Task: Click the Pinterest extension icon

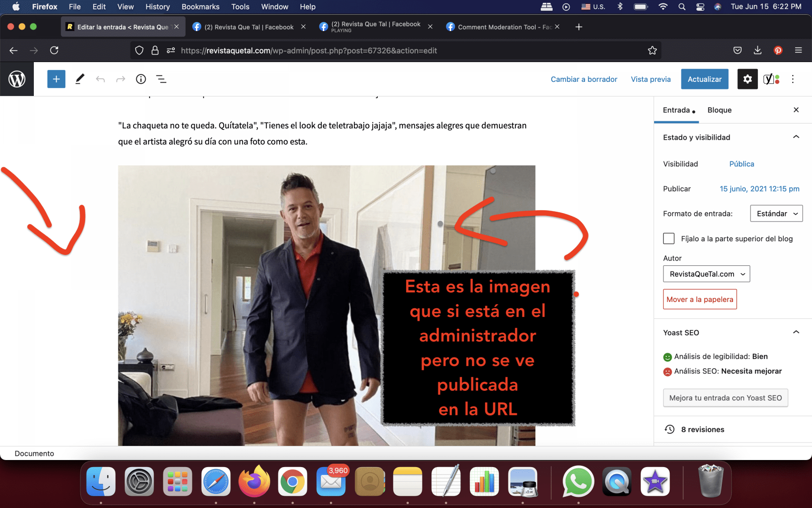Action: click(x=778, y=50)
